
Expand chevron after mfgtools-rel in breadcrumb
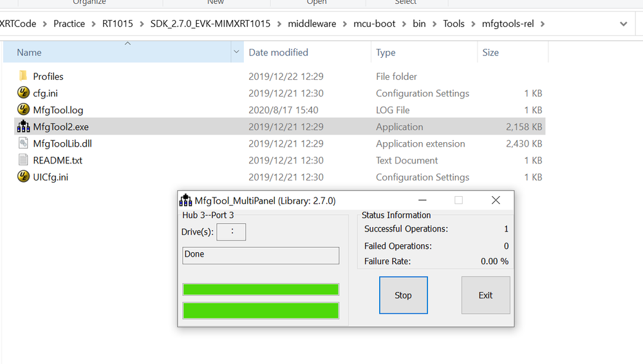[543, 24]
